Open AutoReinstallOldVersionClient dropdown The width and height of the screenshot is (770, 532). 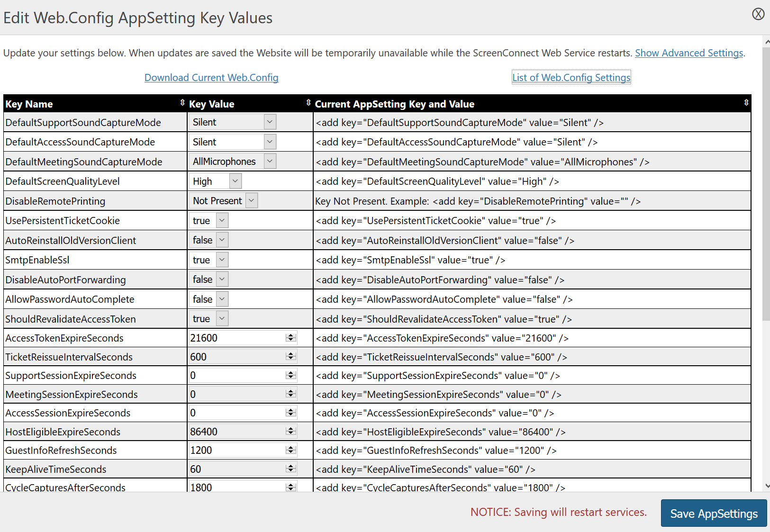[x=209, y=240]
